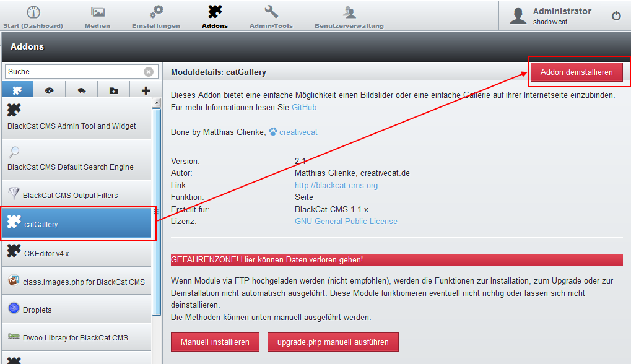Image resolution: width=631 pixels, height=364 pixels.
Task: Click upgrade.php manuell ausführen button
Action: (x=333, y=342)
